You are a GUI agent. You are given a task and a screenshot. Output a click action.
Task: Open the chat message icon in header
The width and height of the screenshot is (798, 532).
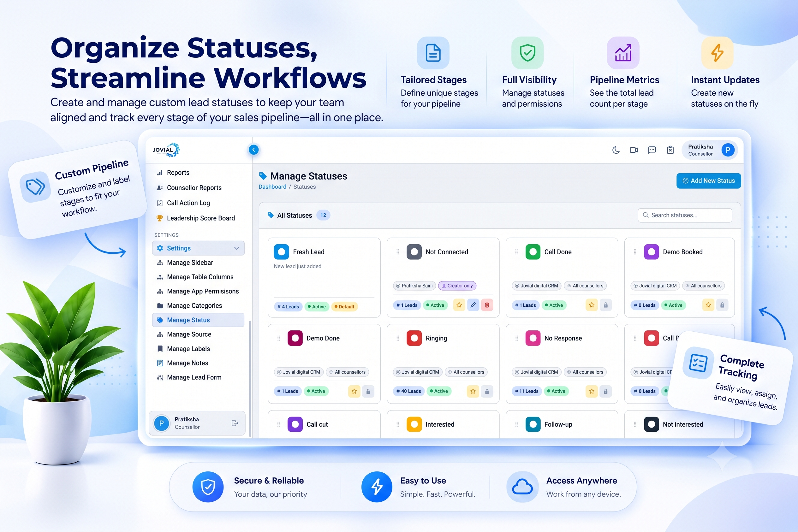coord(652,150)
